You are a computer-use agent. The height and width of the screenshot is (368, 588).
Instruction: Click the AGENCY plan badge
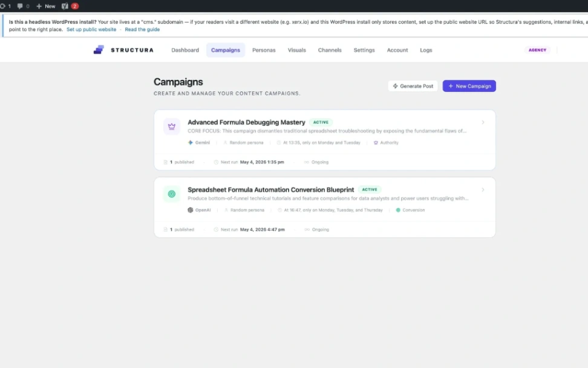(537, 50)
